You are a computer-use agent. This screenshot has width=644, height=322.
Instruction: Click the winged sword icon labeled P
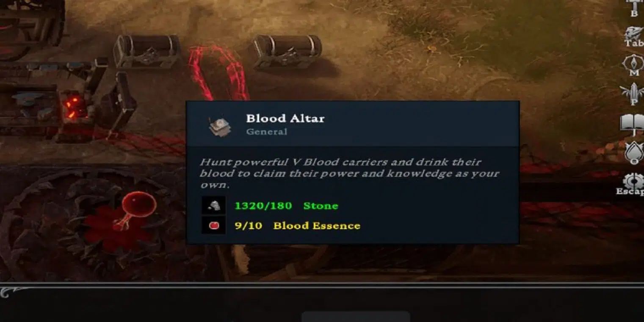634,94
